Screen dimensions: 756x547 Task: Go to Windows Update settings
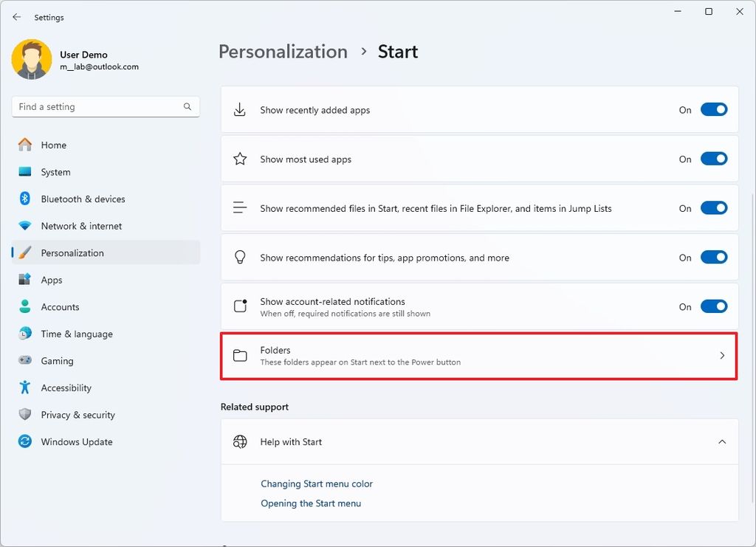(x=75, y=441)
